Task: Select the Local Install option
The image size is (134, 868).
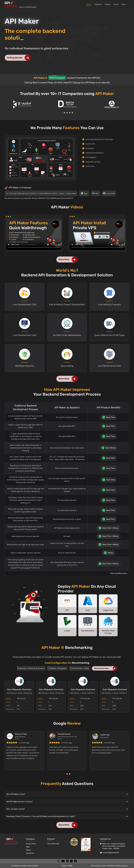Action: 109,193
